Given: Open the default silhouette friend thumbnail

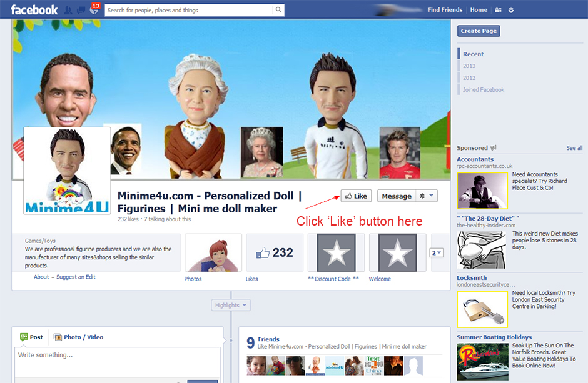Looking at the screenshot, I should tap(413, 366).
